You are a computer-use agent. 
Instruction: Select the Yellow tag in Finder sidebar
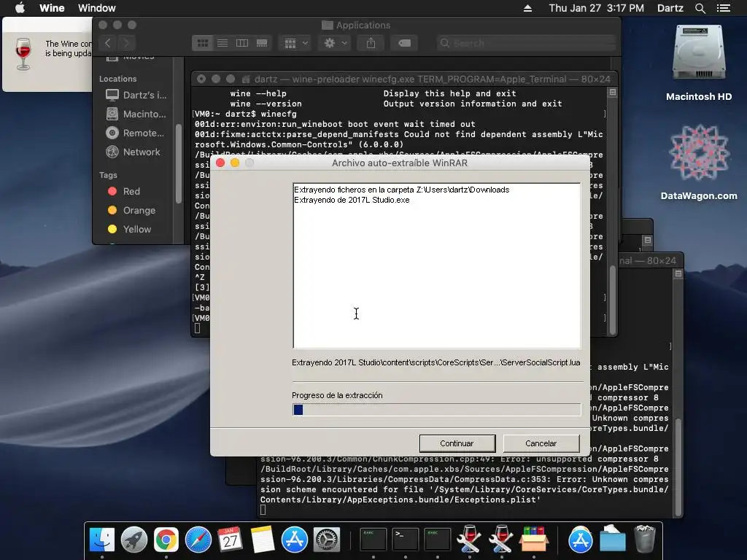(130, 229)
